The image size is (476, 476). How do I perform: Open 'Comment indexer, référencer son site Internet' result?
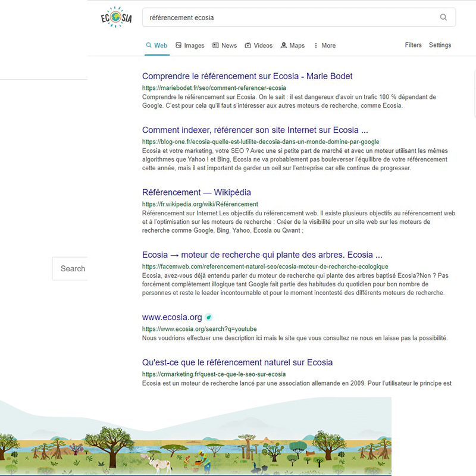click(x=255, y=130)
